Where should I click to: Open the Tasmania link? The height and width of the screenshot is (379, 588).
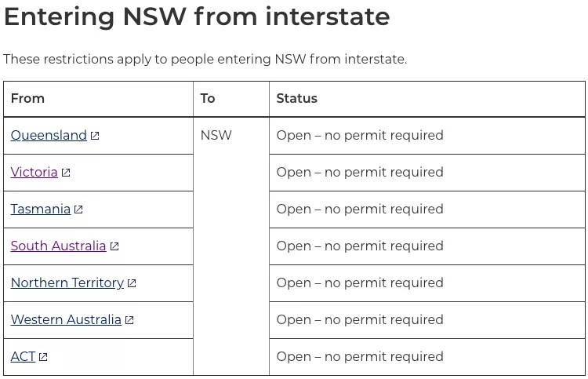[x=41, y=209]
